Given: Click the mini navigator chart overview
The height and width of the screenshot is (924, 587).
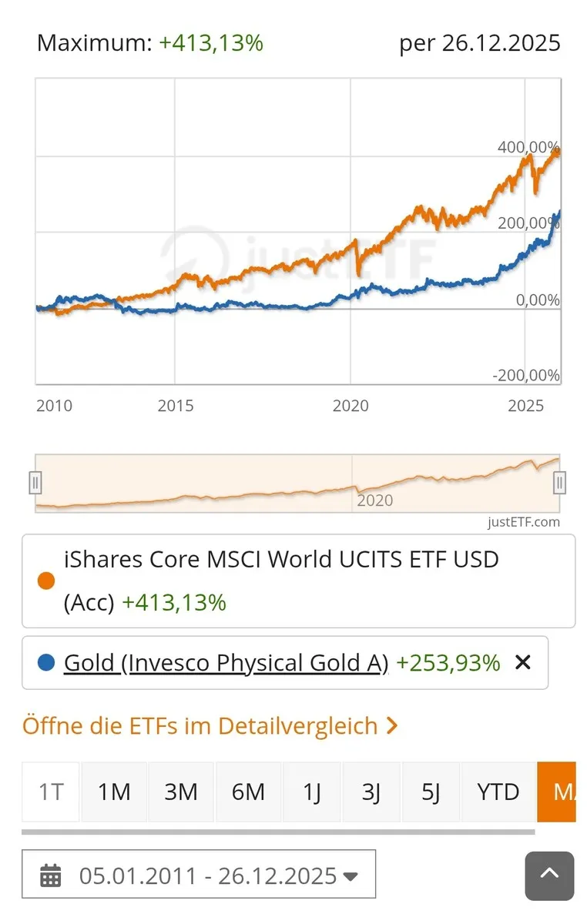Looking at the screenshot, I should 297,483.
